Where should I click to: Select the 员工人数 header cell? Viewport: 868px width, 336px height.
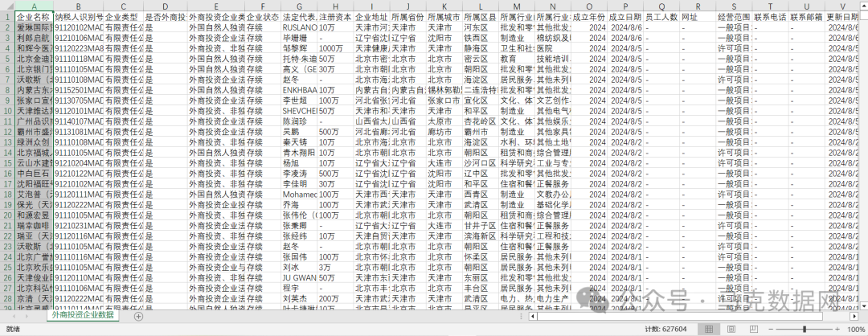point(661,17)
